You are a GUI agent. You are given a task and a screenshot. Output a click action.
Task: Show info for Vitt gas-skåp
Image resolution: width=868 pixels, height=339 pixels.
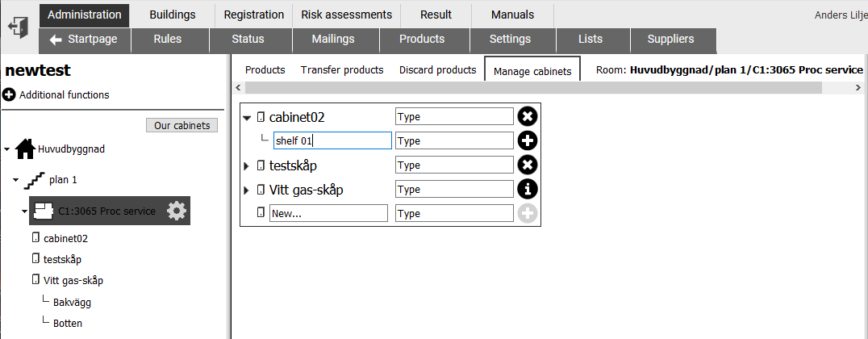[x=528, y=190]
